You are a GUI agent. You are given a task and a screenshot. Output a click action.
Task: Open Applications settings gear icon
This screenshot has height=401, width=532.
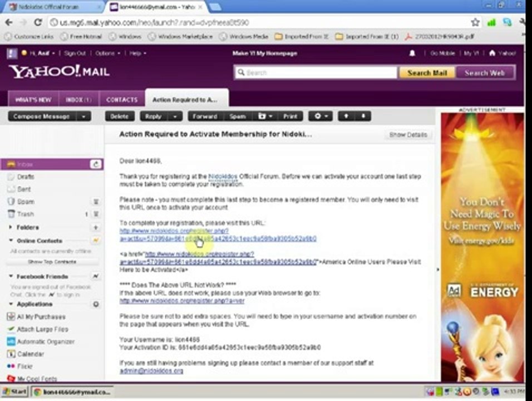96,304
